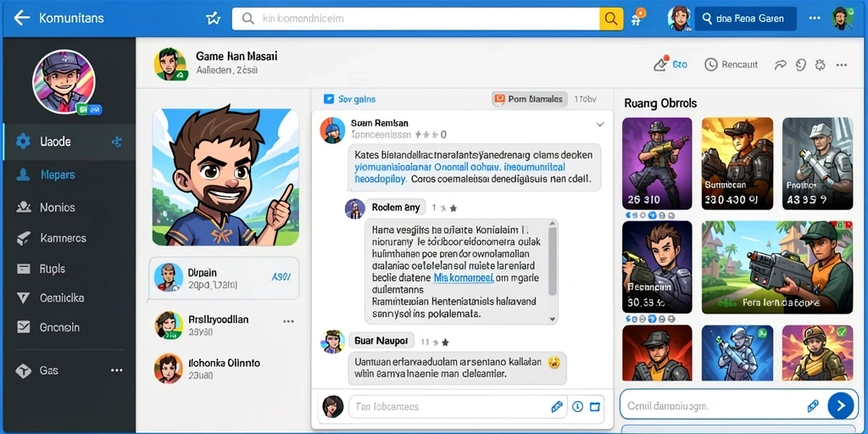Open the purple soldier game thumbnail
The height and width of the screenshot is (434, 868).
point(657,164)
